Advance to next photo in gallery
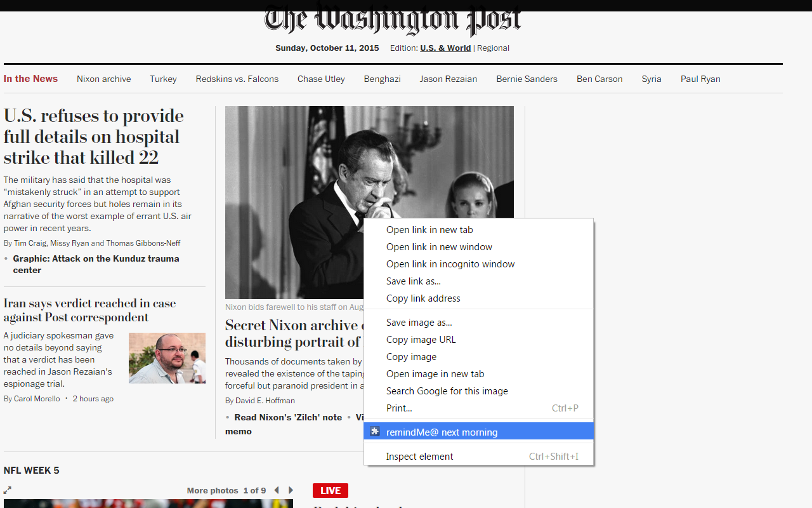 click(291, 490)
